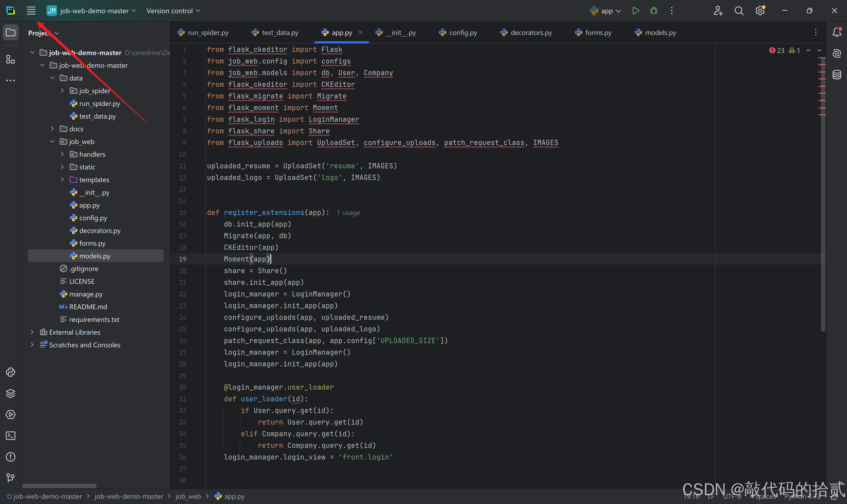The width and height of the screenshot is (847, 504).
Task: Click the job_web breadcrumb in the status bar
Action: [x=188, y=496]
